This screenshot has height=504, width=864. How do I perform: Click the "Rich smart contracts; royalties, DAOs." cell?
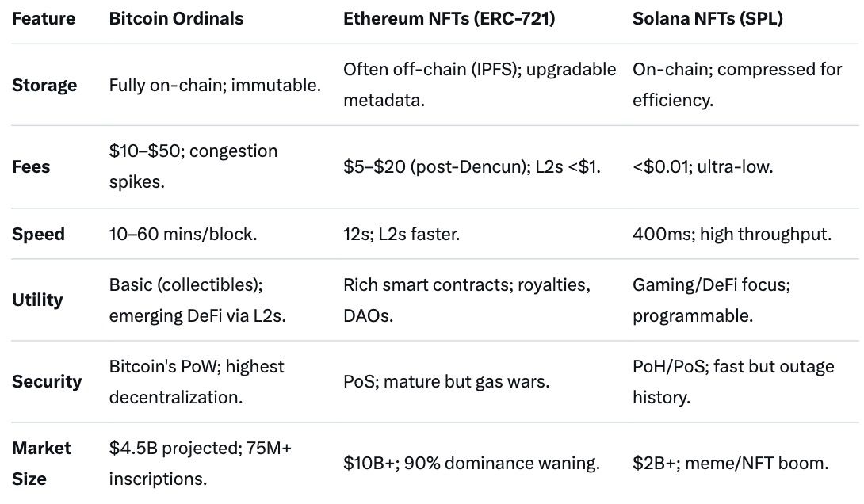click(466, 300)
